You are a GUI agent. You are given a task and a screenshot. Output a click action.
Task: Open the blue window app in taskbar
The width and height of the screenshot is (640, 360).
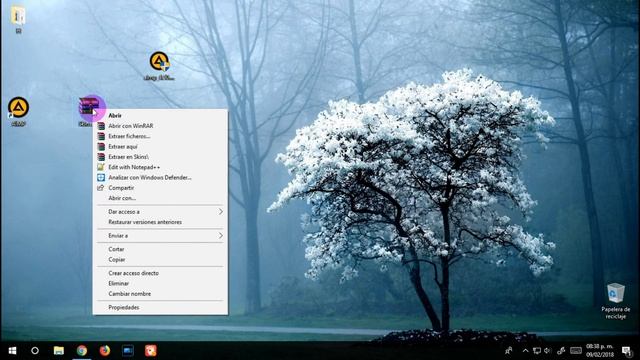coord(128,351)
